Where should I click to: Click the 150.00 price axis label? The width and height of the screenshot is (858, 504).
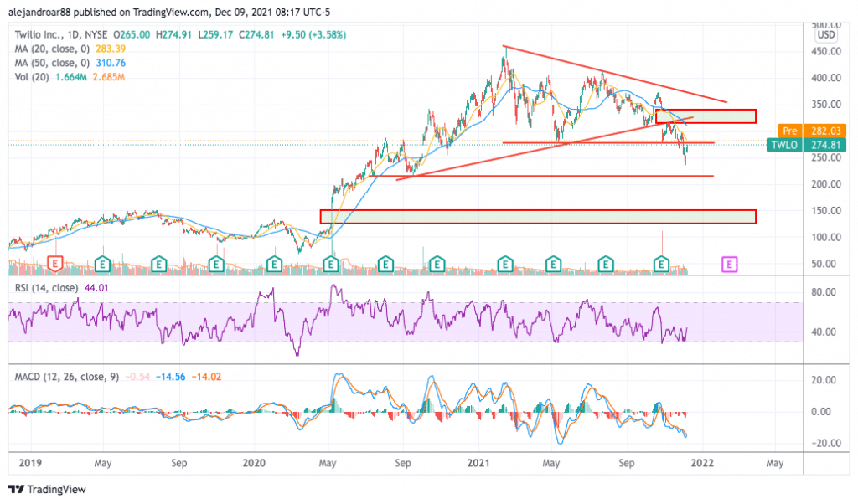825,211
